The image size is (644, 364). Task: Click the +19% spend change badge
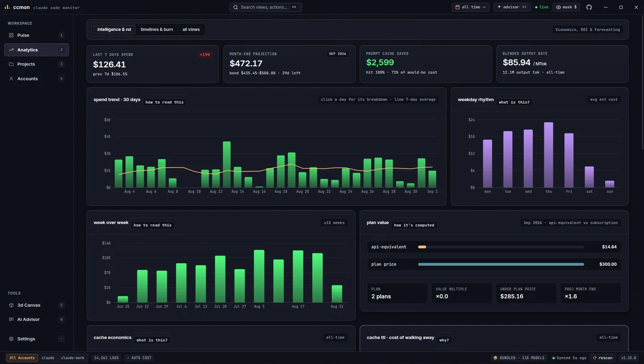click(x=205, y=55)
